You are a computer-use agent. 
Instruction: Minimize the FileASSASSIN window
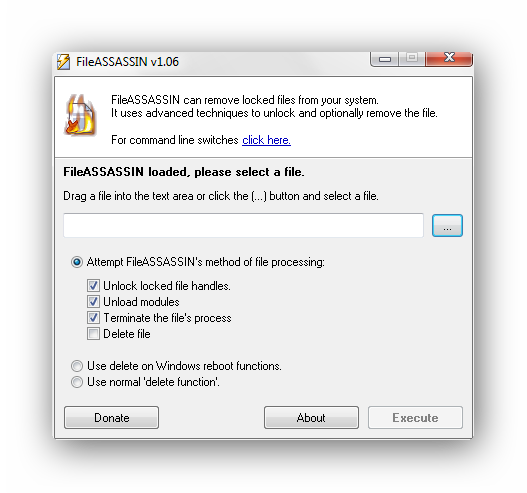click(384, 59)
